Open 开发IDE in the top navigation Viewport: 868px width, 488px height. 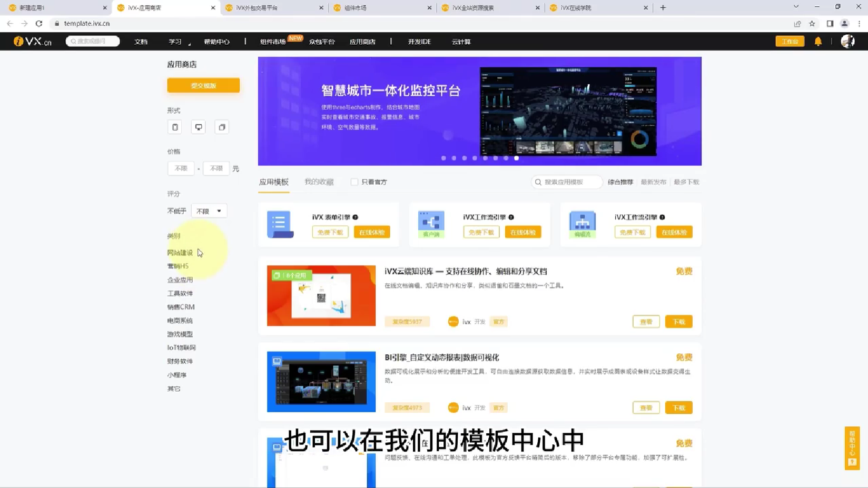click(419, 42)
